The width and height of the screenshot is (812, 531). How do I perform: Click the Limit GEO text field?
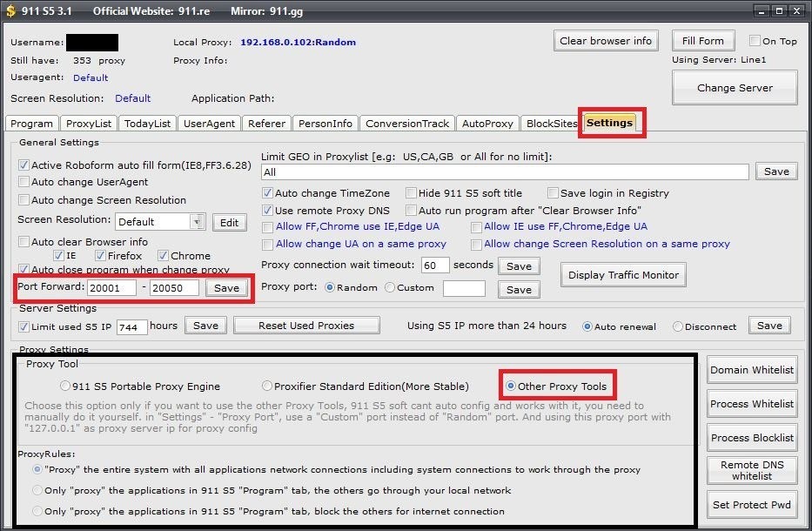505,172
